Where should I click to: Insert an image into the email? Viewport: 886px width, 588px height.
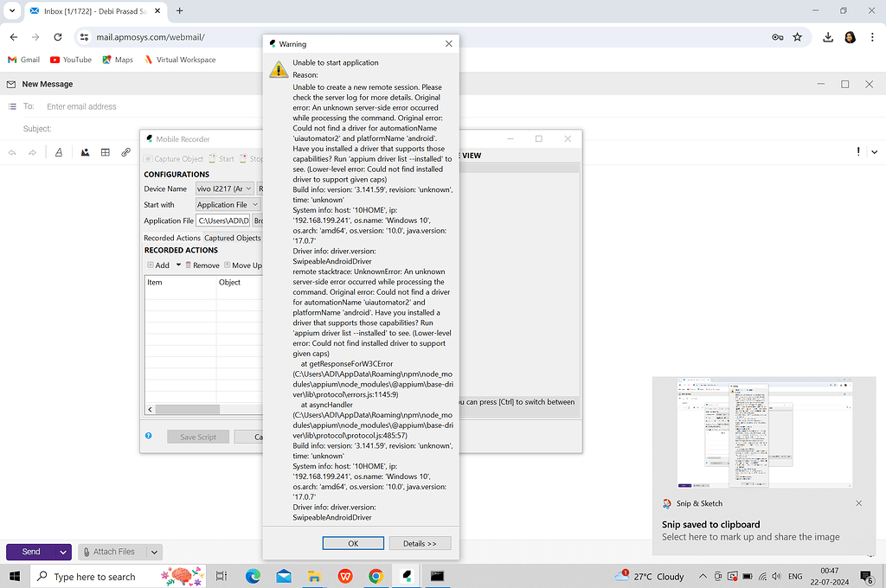tap(85, 152)
